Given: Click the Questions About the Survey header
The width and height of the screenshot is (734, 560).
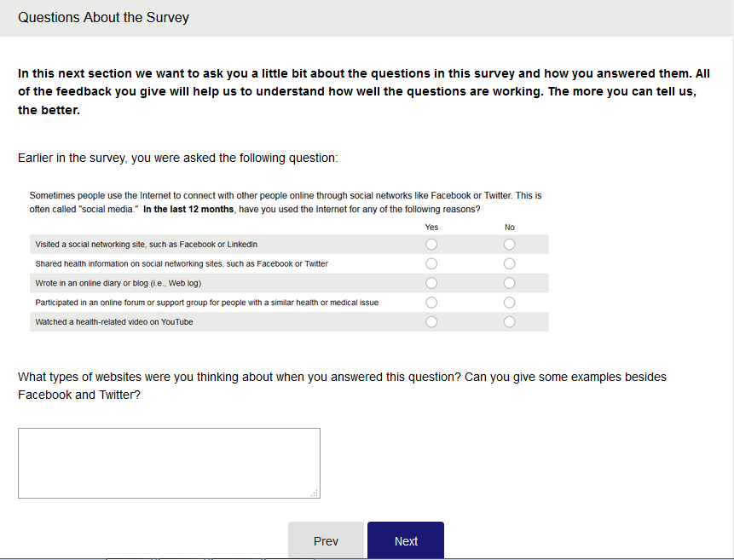Looking at the screenshot, I should coord(103,17).
